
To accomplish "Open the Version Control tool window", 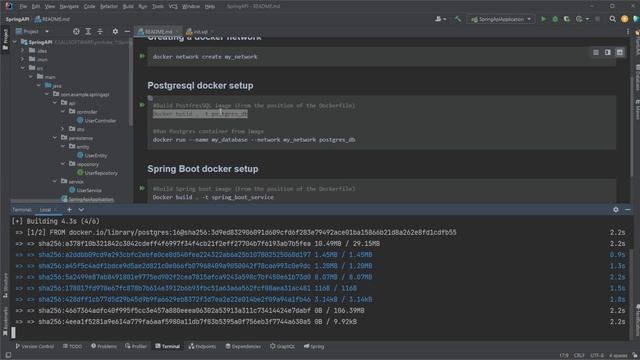I will (x=34, y=346).
